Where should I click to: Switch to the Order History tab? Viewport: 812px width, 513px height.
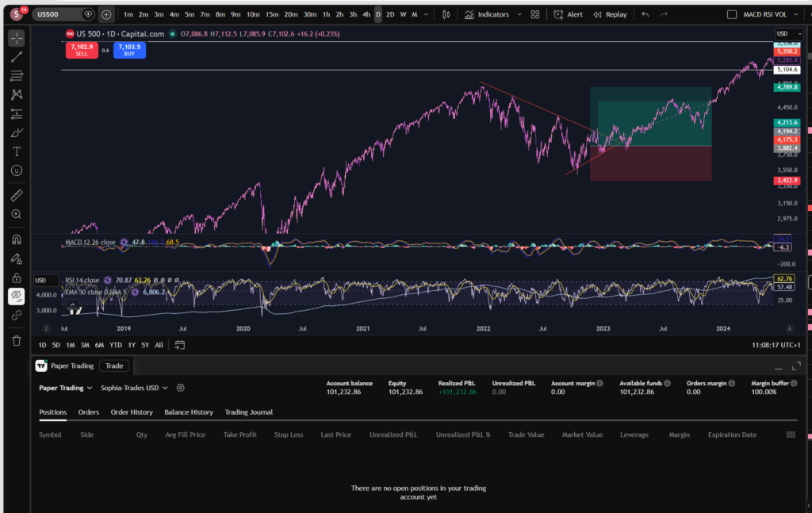[132, 412]
